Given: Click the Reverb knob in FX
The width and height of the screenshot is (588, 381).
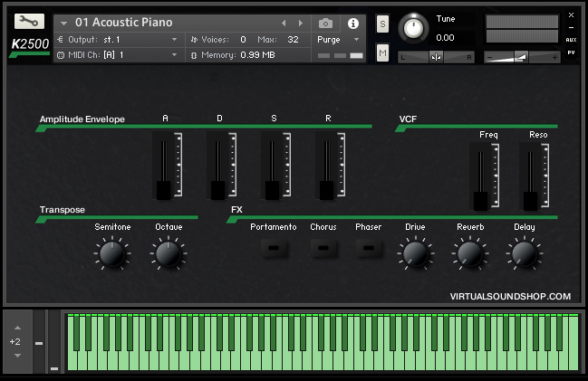Looking at the screenshot, I should tap(469, 253).
